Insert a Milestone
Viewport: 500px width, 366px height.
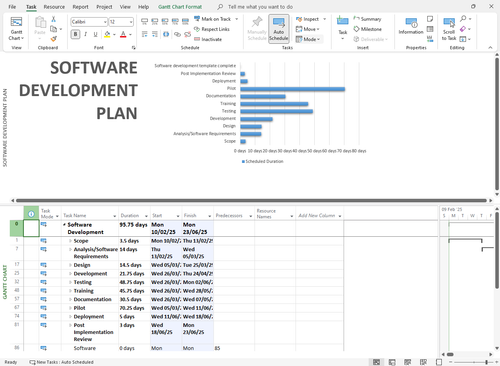pyautogui.click(x=367, y=29)
